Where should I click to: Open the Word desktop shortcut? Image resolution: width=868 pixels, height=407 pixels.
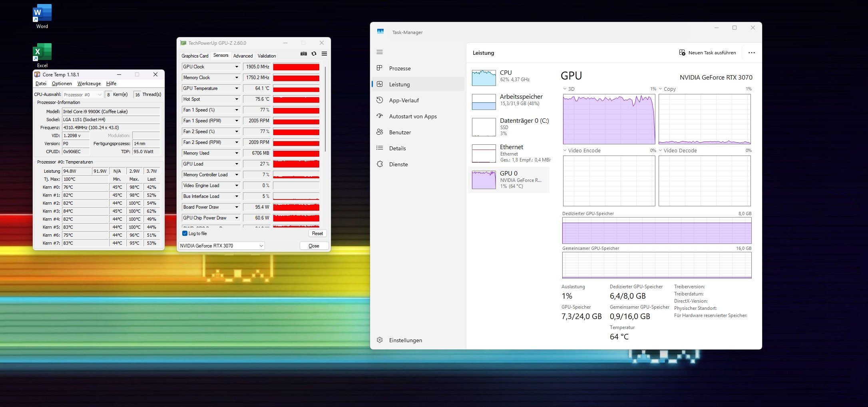(x=42, y=16)
